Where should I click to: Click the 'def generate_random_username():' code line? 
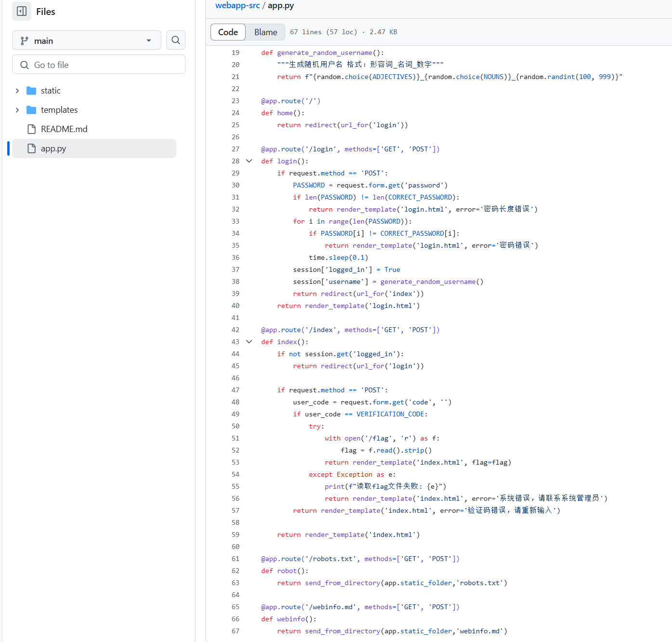point(323,53)
